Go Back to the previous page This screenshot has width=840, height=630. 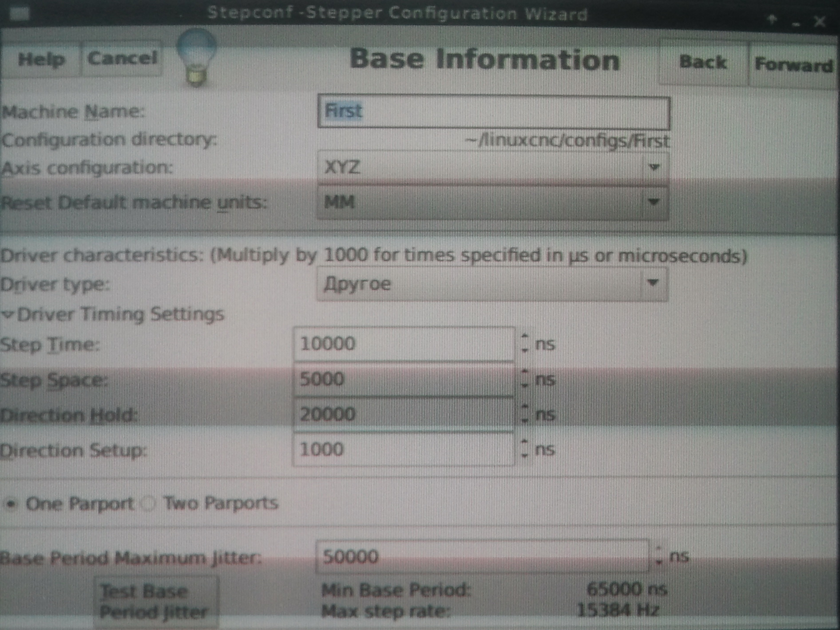click(703, 62)
